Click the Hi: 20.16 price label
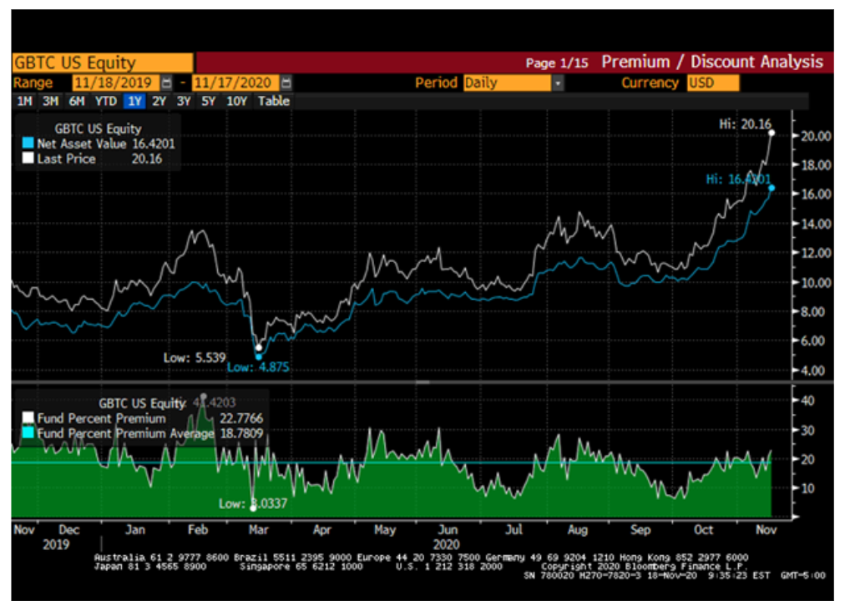The image size is (845, 616). [x=746, y=124]
